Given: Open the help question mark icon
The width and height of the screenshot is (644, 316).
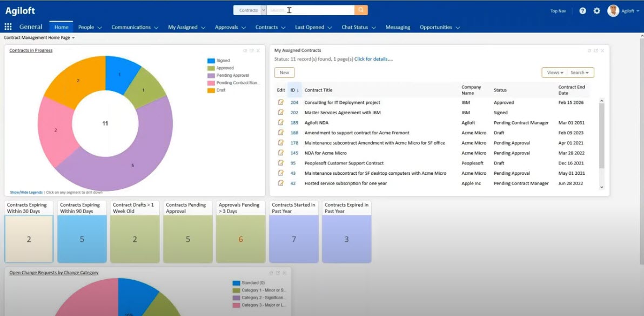Looking at the screenshot, I should point(582,11).
